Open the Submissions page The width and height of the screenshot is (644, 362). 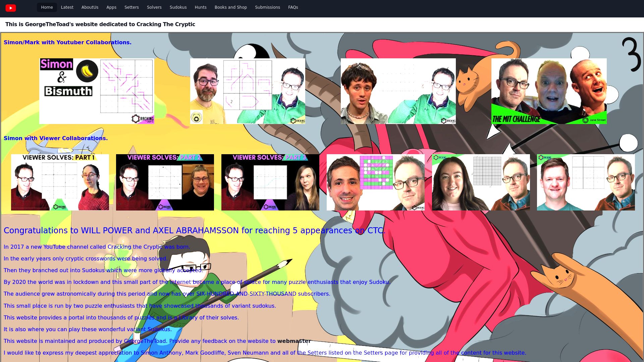click(267, 7)
